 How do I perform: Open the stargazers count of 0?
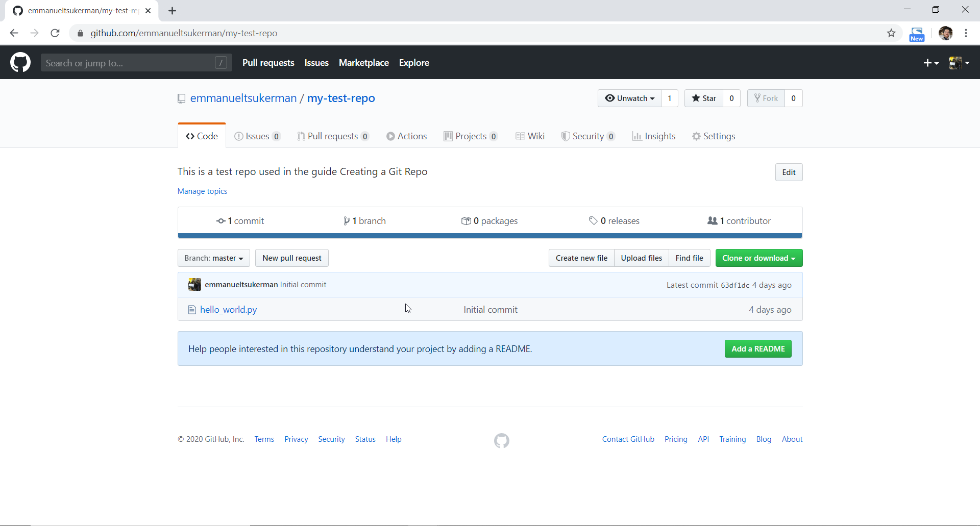tap(732, 98)
